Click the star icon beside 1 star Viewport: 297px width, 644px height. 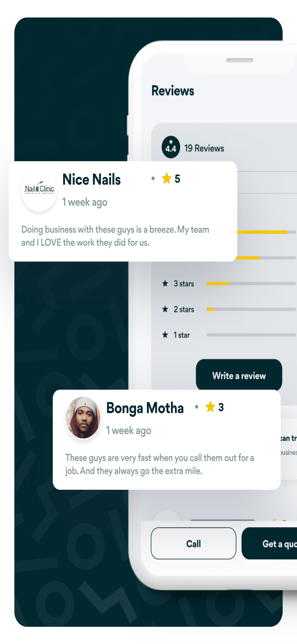click(165, 335)
